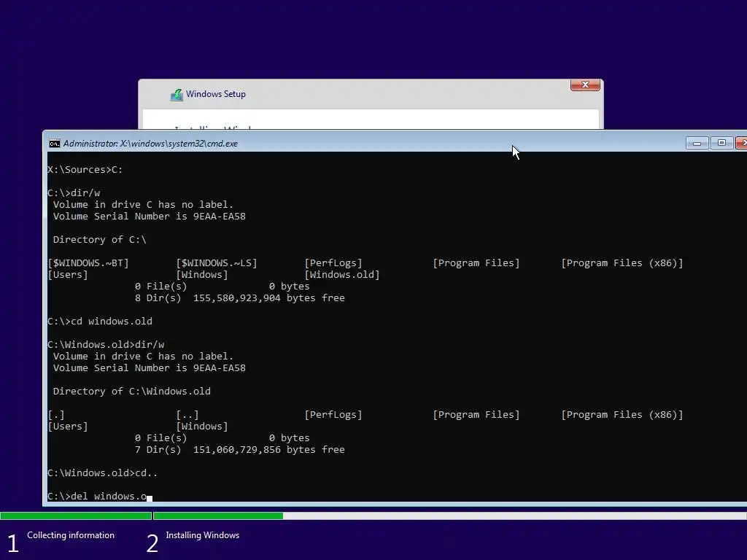Screen dimensions: 747x560
Task: Click the cmd.exe window title bar text
Action: pos(150,144)
